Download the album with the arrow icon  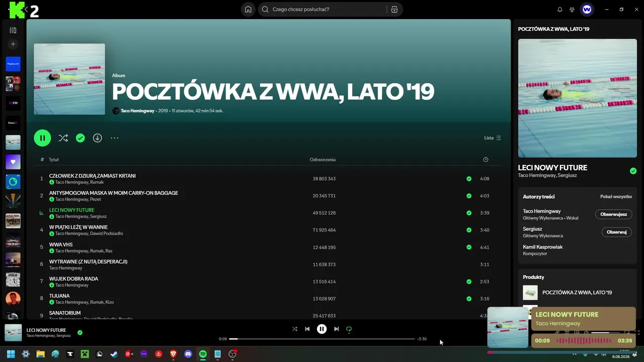[98, 138]
